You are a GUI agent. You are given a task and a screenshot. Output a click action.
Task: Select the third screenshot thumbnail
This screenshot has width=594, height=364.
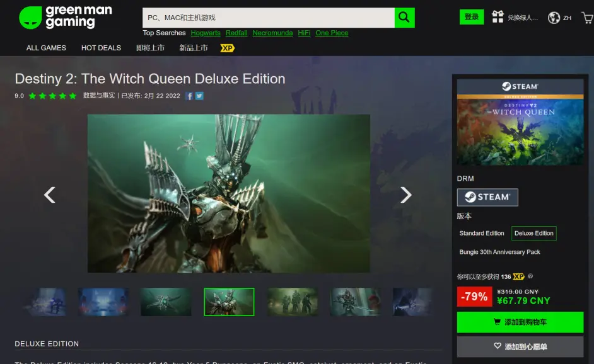[x=166, y=302]
